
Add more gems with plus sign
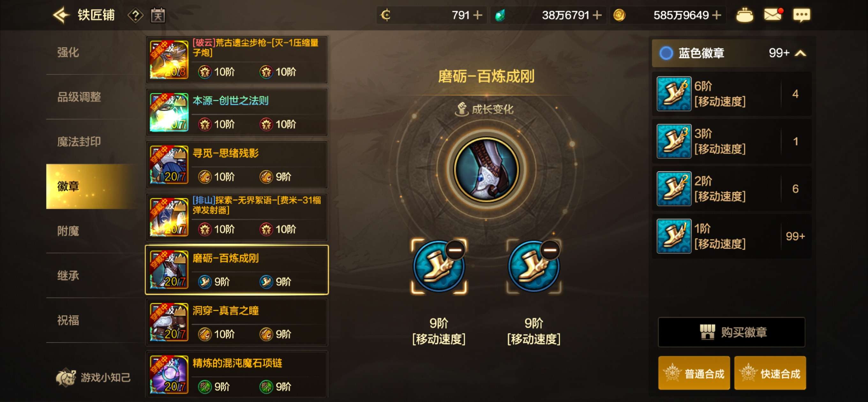(x=597, y=15)
